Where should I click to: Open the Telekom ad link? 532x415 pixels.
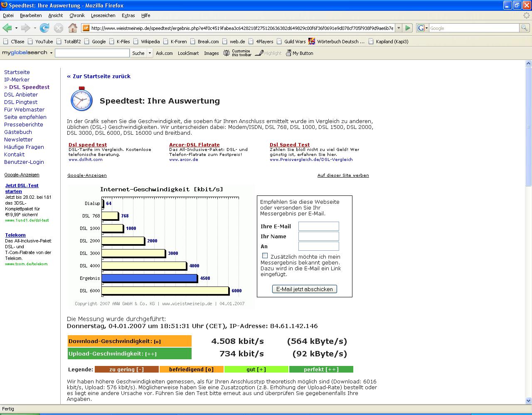[x=15, y=235]
